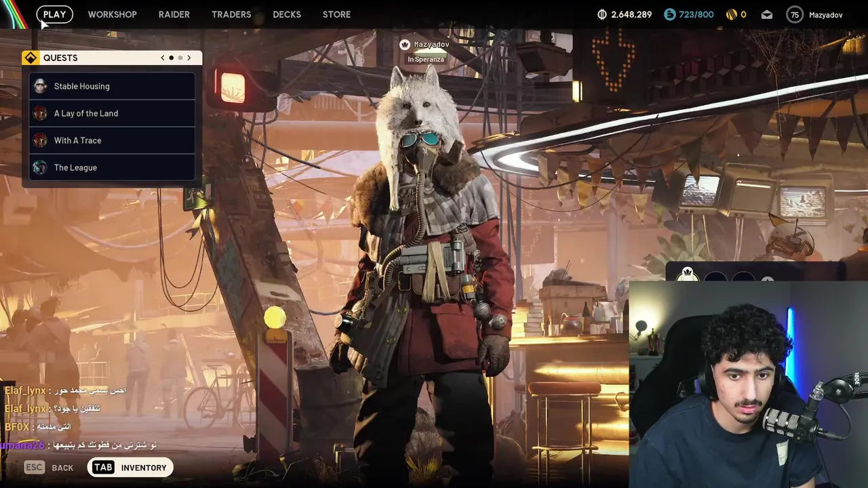Switch to the RAIDER tab
868x488 pixels.
tap(174, 14)
